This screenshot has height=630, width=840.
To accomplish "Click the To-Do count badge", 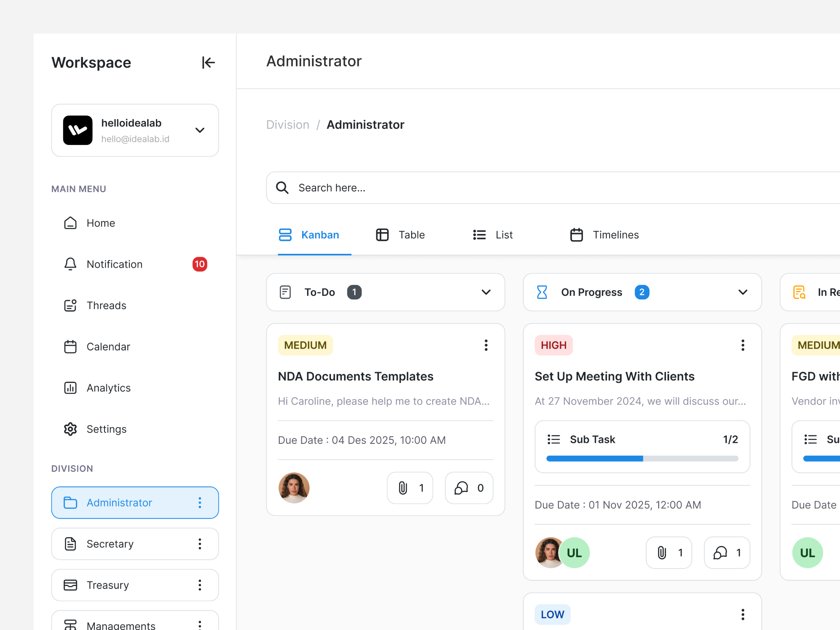I will (x=354, y=292).
